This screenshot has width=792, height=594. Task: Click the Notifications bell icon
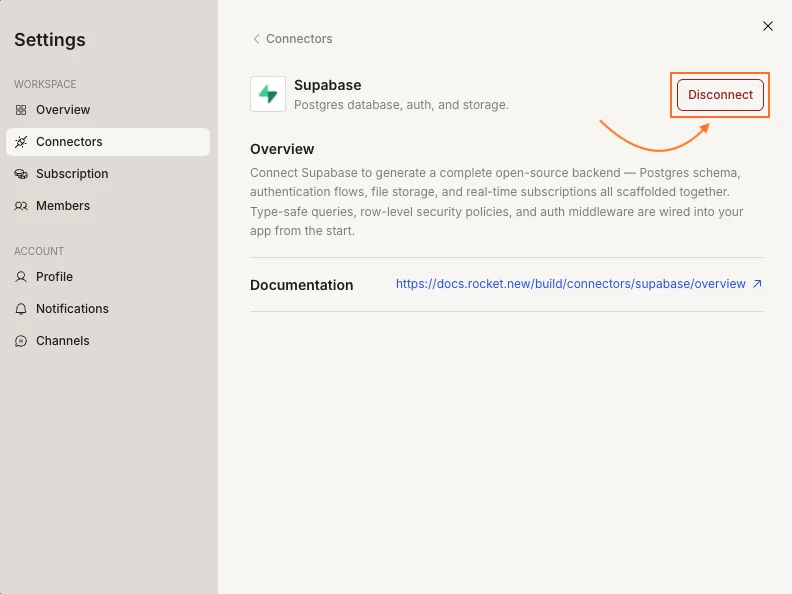21,309
